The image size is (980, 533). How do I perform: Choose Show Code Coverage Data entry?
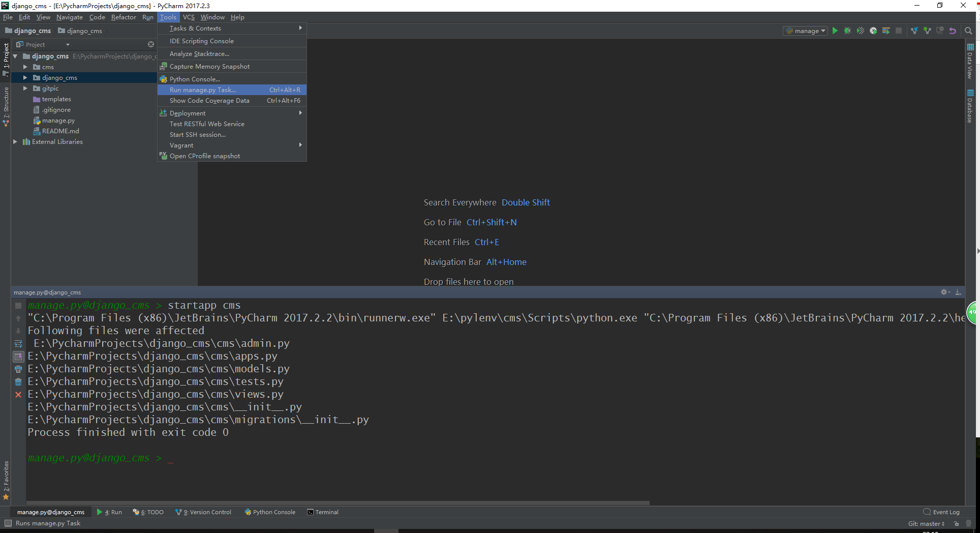232,101
